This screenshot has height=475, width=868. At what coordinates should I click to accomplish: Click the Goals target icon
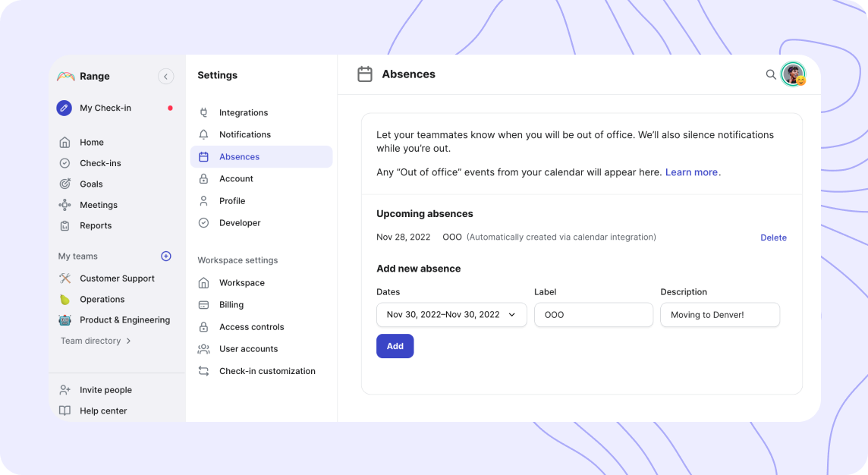(x=64, y=184)
